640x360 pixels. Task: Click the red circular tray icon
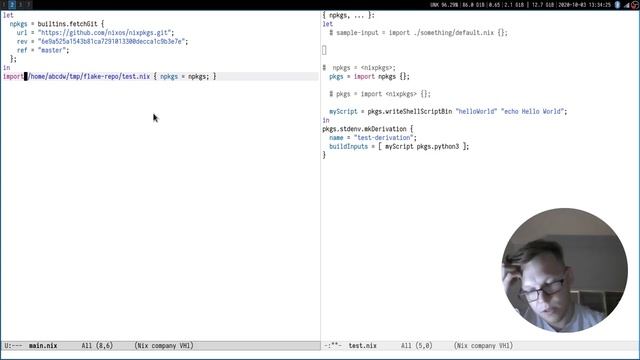point(635,5)
